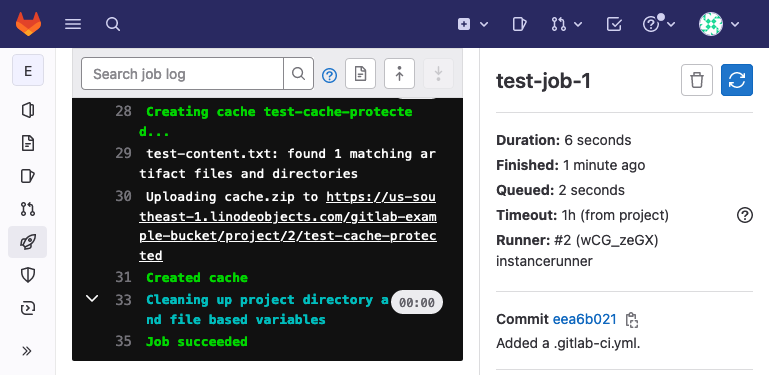769x375 pixels.
Task: Show the complete raw job log
Action: (360, 74)
